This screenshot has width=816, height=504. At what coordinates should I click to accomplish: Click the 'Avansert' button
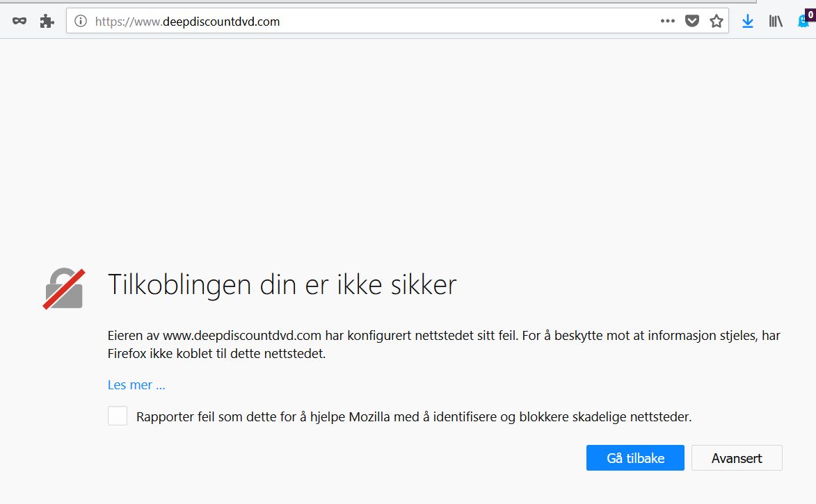coord(737,457)
